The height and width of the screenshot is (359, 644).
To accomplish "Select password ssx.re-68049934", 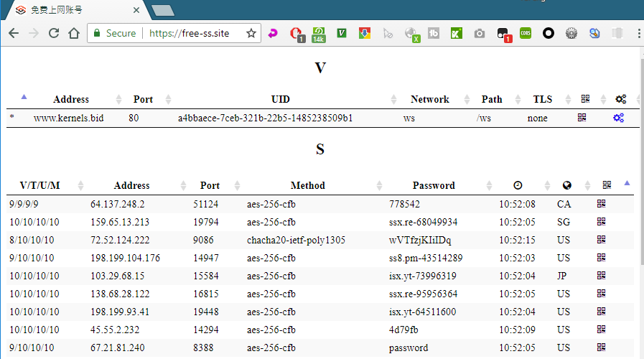I will coord(423,222).
